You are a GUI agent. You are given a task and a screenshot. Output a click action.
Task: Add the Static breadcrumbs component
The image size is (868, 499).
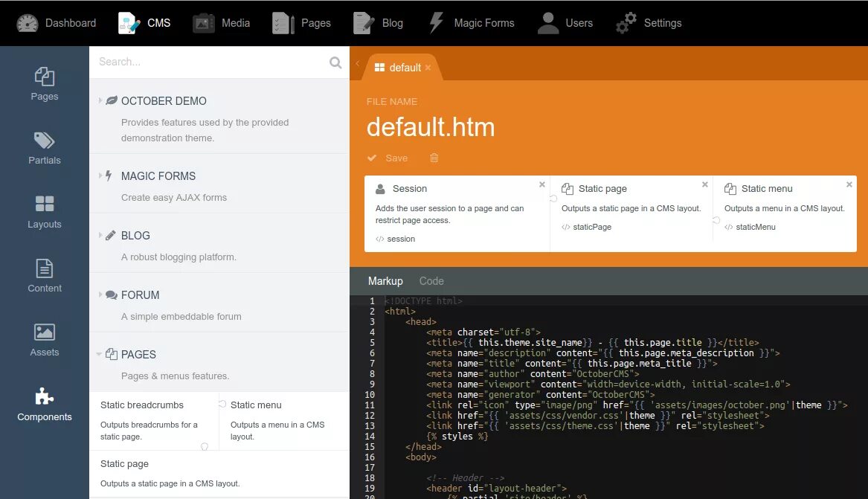(154, 420)
